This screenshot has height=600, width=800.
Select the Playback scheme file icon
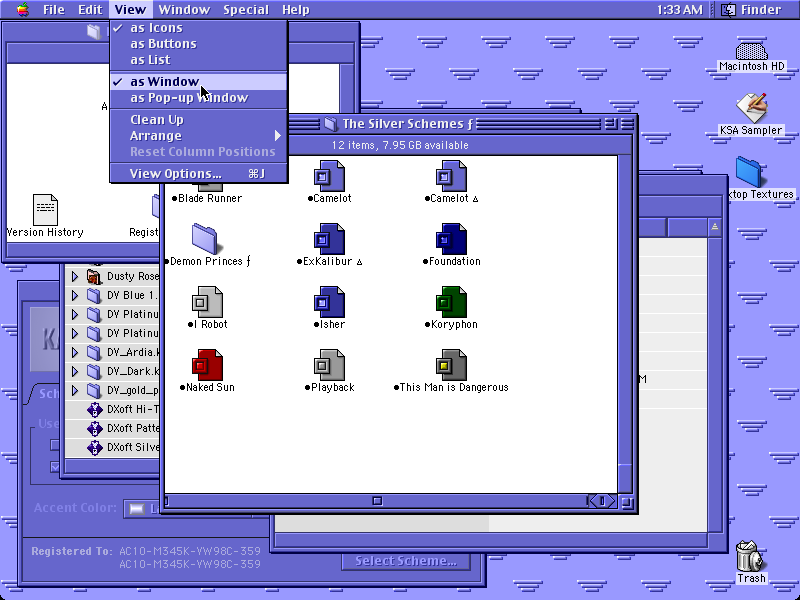pyautogui.click(x=329, y=364)
